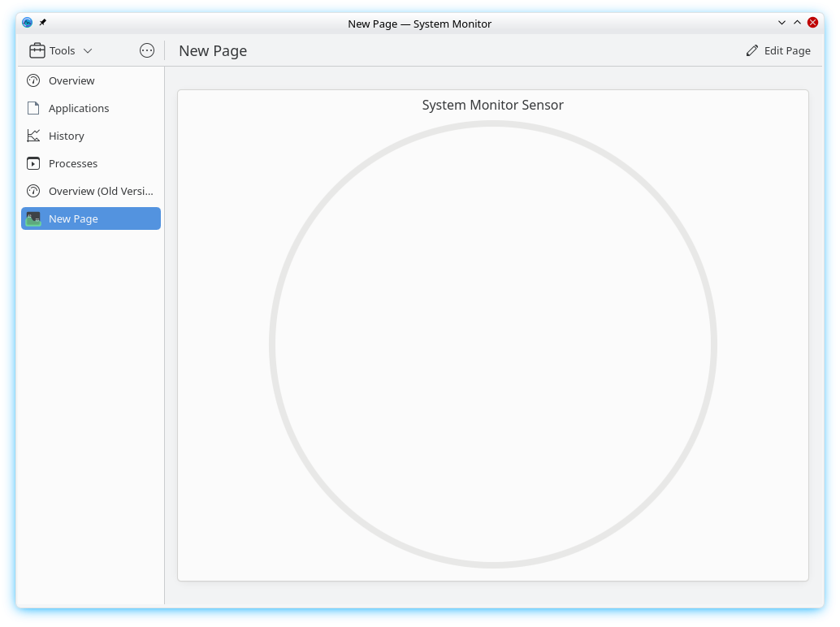Click the System Monitor Sensor title
This screenshot has height=627, width=840.
(x=492, y=105)
